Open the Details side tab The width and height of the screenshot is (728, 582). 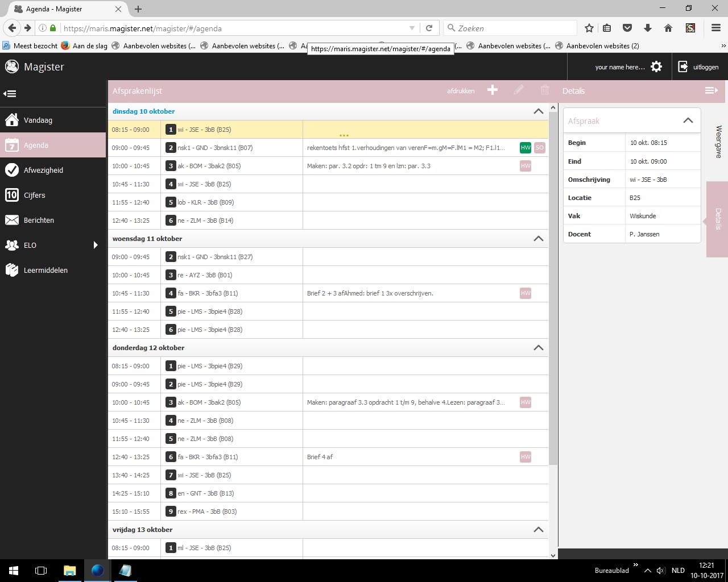click(718, 219)
